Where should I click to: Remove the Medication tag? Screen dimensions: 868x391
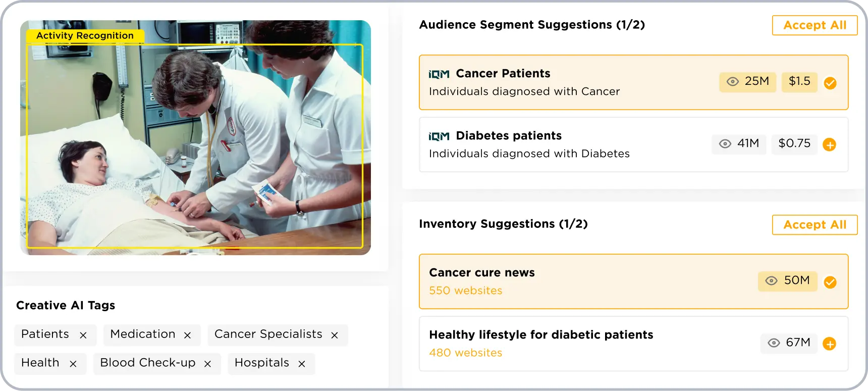(x=187, y=335)
